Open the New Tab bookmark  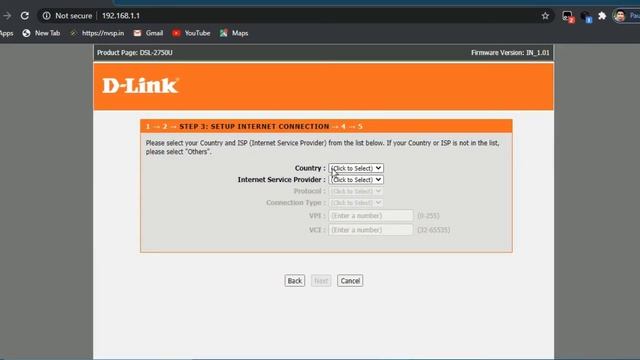(41, 33)
